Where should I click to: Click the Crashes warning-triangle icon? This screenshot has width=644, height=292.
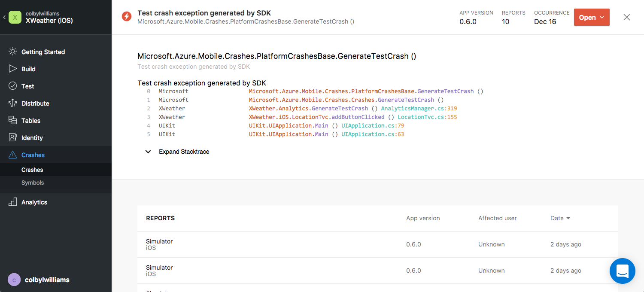coord(13,155)
